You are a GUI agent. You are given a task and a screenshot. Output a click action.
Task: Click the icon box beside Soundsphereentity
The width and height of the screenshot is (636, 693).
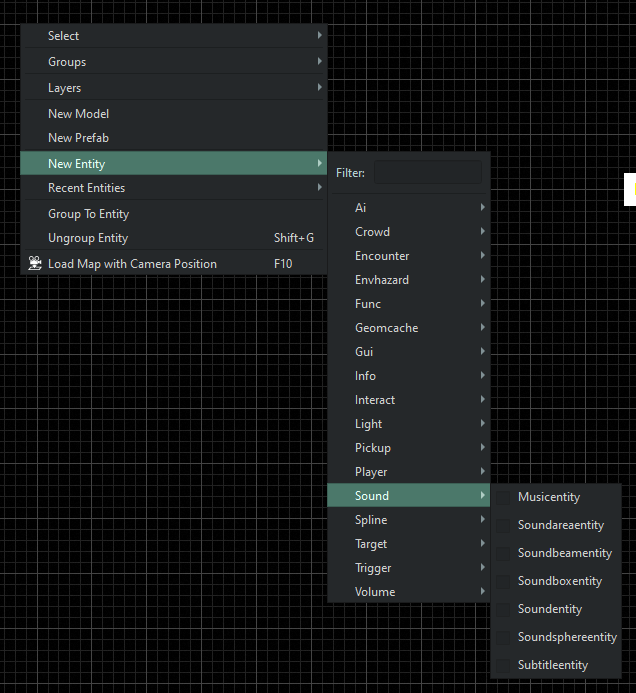[503, 637]
